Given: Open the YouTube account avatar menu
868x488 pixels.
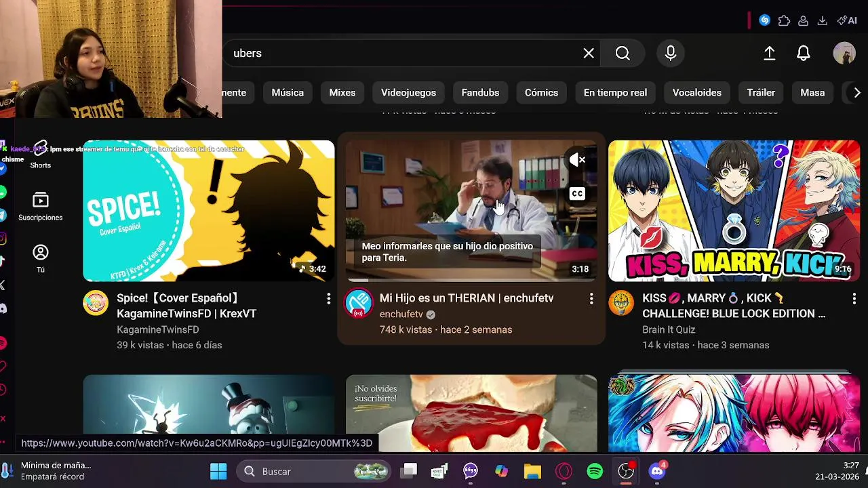Looking at the screenshot, I should [844, 54].
